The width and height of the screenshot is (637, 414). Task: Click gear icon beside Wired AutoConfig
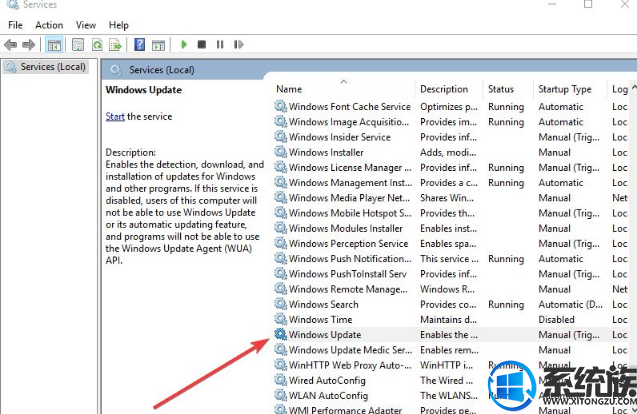tap(280, 380)
